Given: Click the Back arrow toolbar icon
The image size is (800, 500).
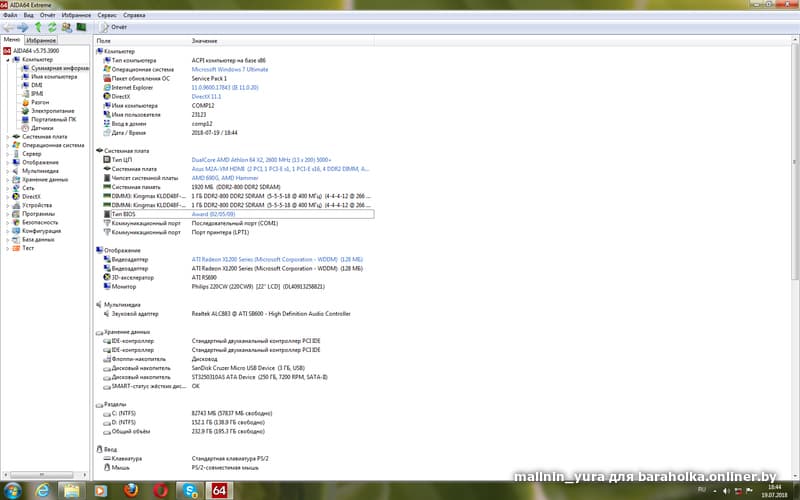Looking at the screenshot, I should [8, 27].
